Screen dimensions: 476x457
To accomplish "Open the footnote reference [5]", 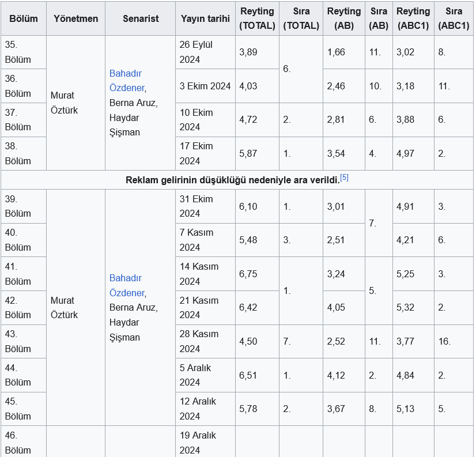I will point(344,177).
